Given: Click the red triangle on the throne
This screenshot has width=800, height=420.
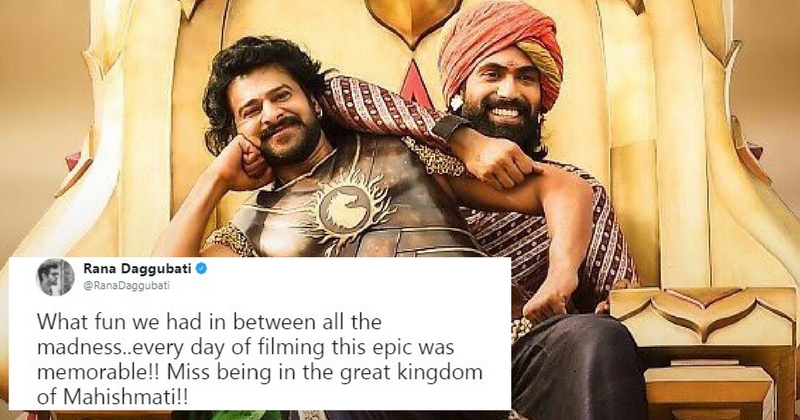Looking at the screenshot, I should point(417,83).
